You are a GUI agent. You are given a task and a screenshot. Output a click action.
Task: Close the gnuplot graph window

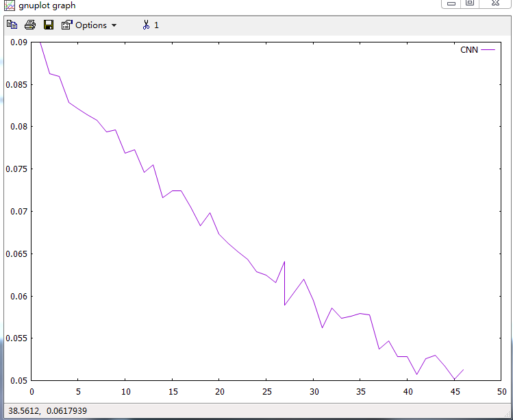pyautogui.click(x=496, y=3)
